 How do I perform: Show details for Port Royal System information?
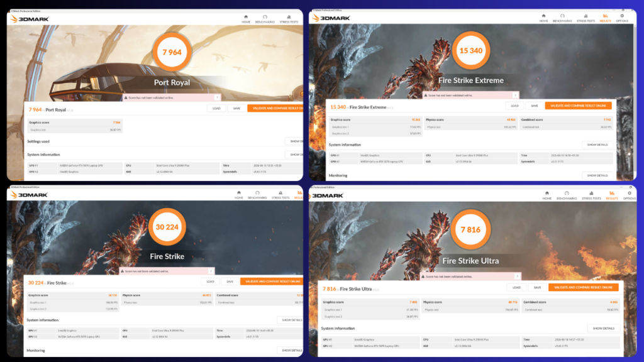[x=294, y=155]
